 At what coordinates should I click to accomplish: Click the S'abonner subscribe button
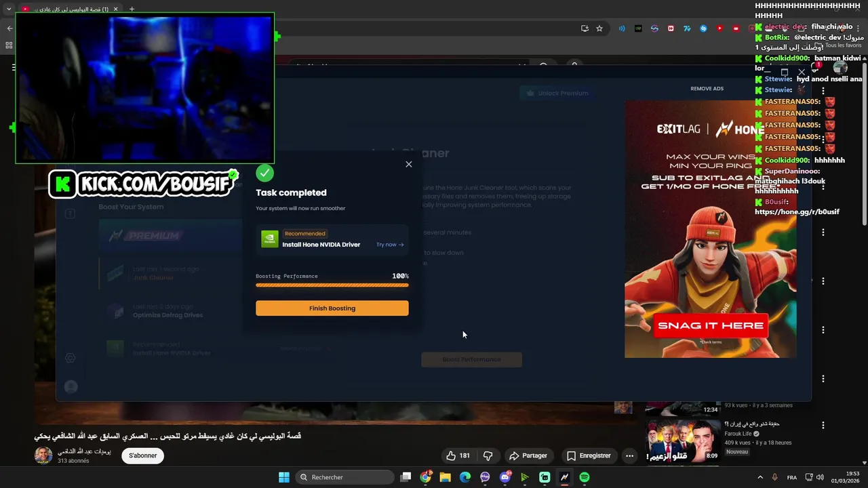[142, 455]
